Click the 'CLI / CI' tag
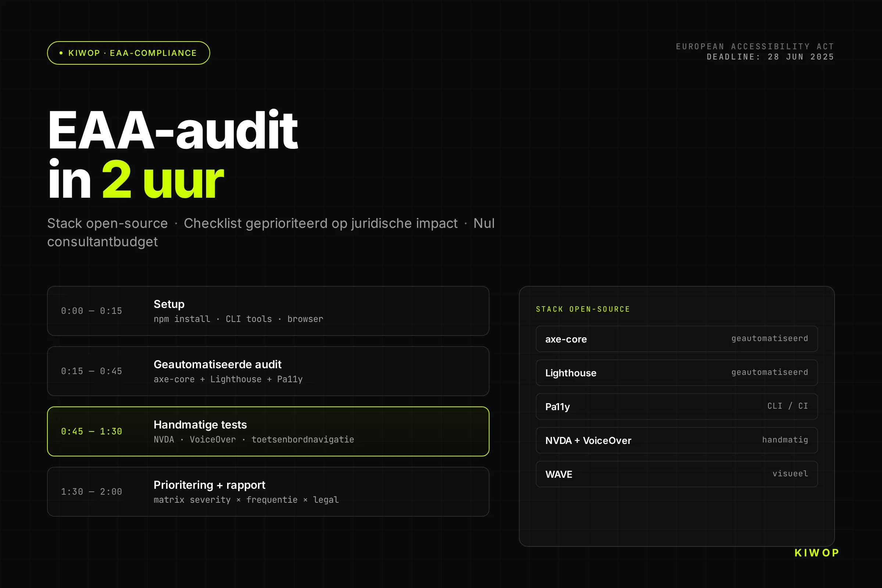882x588 pixels. [788, 406]
